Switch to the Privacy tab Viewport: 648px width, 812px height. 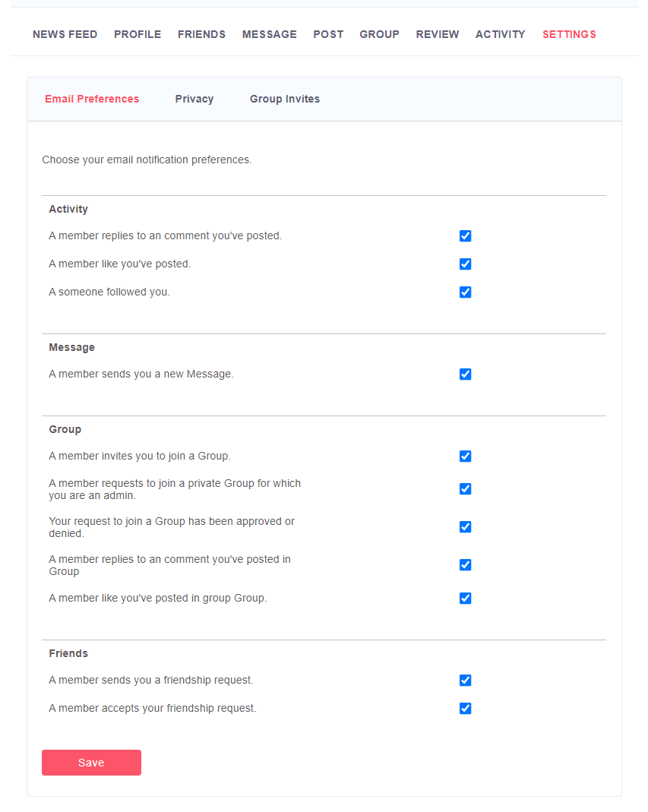(194, 99)
